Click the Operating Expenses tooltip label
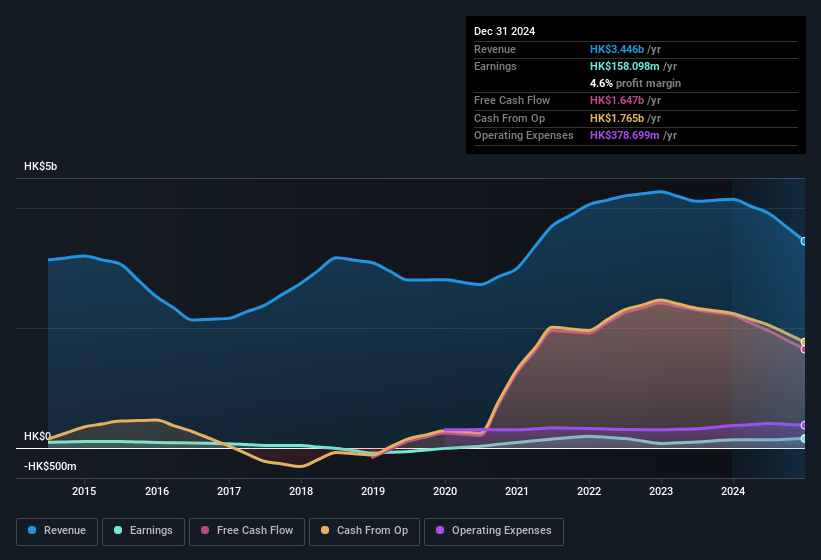The width and height of the screenshot is (821, 560). (524, 135)
